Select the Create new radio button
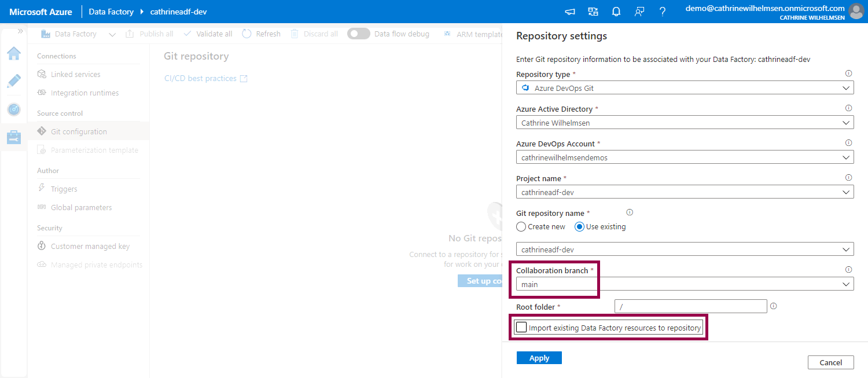This screenshot has width=868, height=378. [x=520, y=226]
